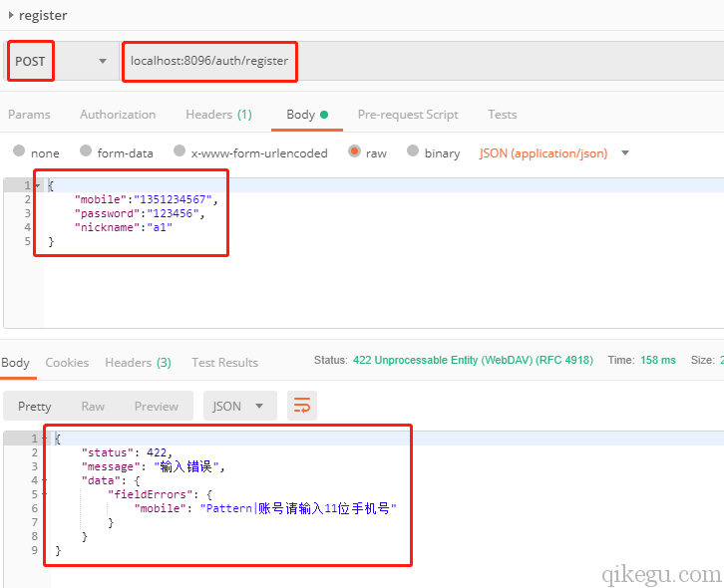This screenshot has width=724, height=588.
Task: Click the mobile value in request body
Action: pos(173,199)
